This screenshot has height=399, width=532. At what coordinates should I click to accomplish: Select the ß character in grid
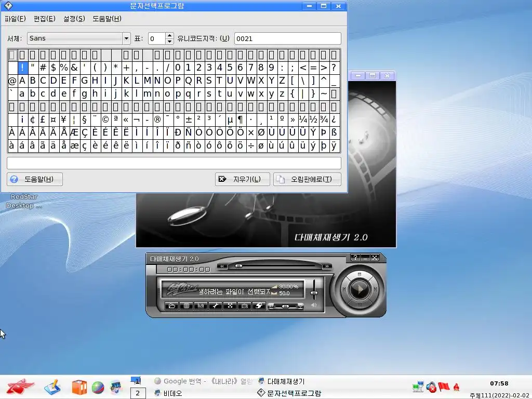(334, 132)
